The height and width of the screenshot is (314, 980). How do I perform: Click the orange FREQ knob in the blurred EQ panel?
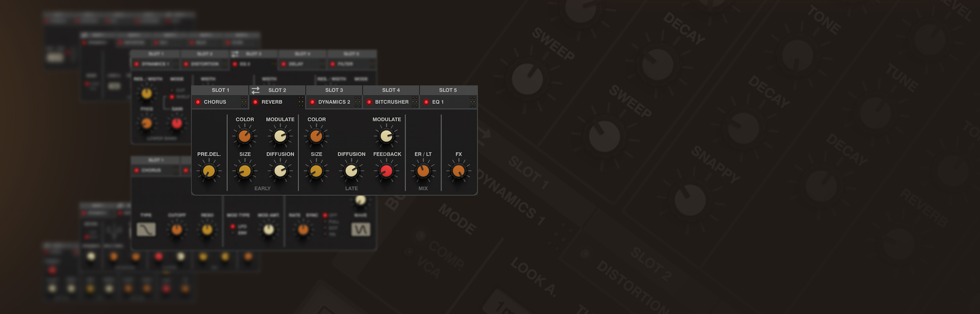click(x=146, y=123)
